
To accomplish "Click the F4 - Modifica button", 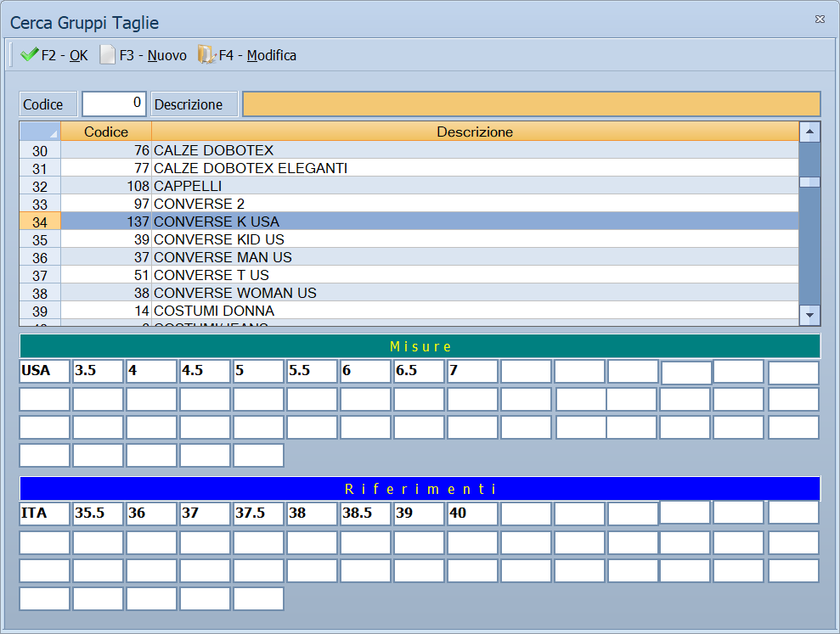I will (x=247, y=55).
